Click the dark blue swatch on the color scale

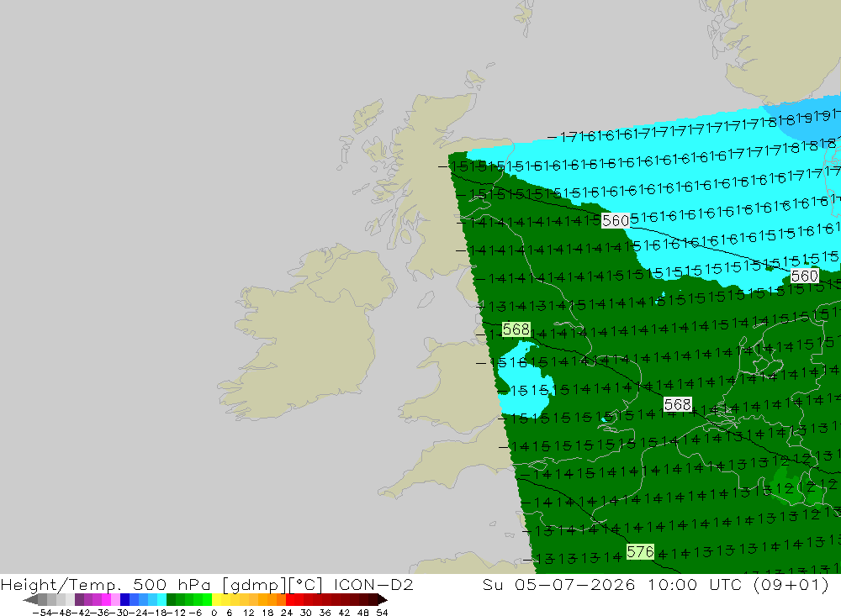pos(124,600)
